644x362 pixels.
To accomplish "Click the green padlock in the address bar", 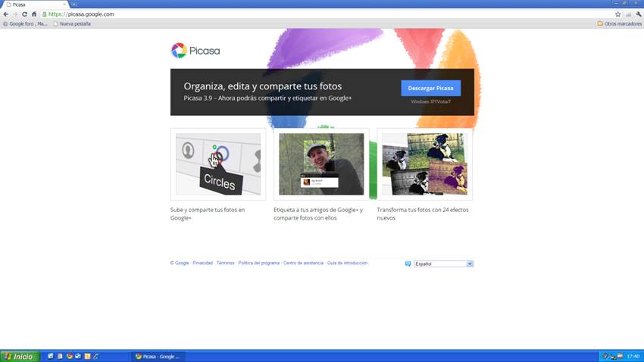I will coord(45,14).
